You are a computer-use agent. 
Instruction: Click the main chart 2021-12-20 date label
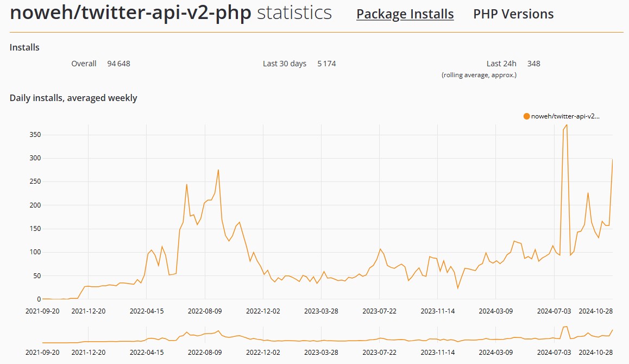tap(89, 311)
